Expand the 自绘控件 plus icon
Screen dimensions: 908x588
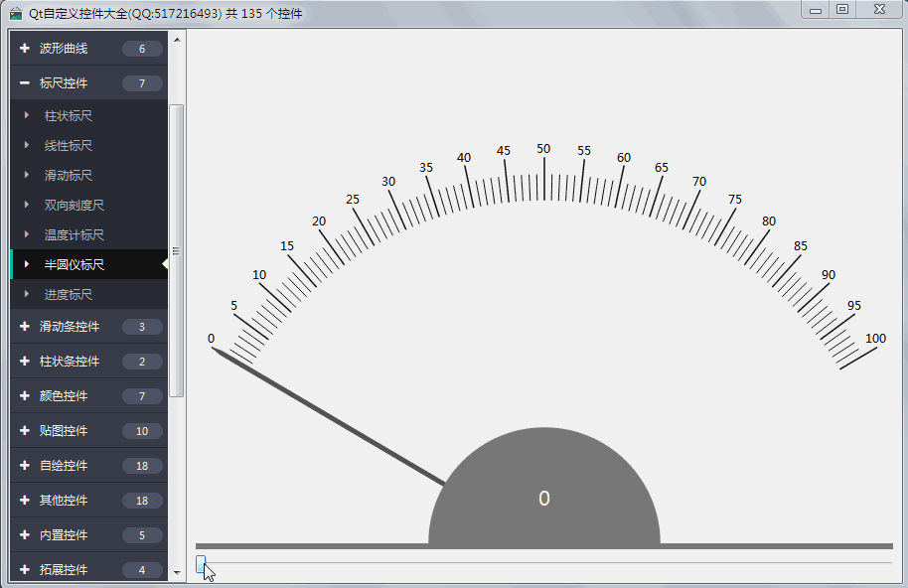coord(25,466)
